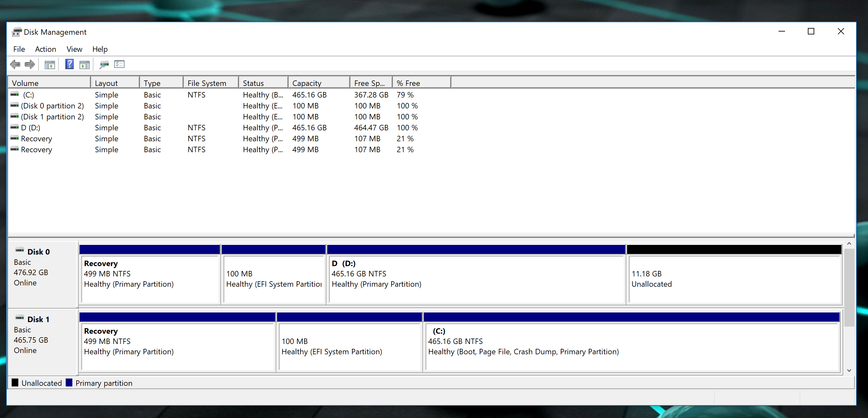This screenshot has width=868, height=418.
Task: Open the Action menu
Action: pos(45,49)
